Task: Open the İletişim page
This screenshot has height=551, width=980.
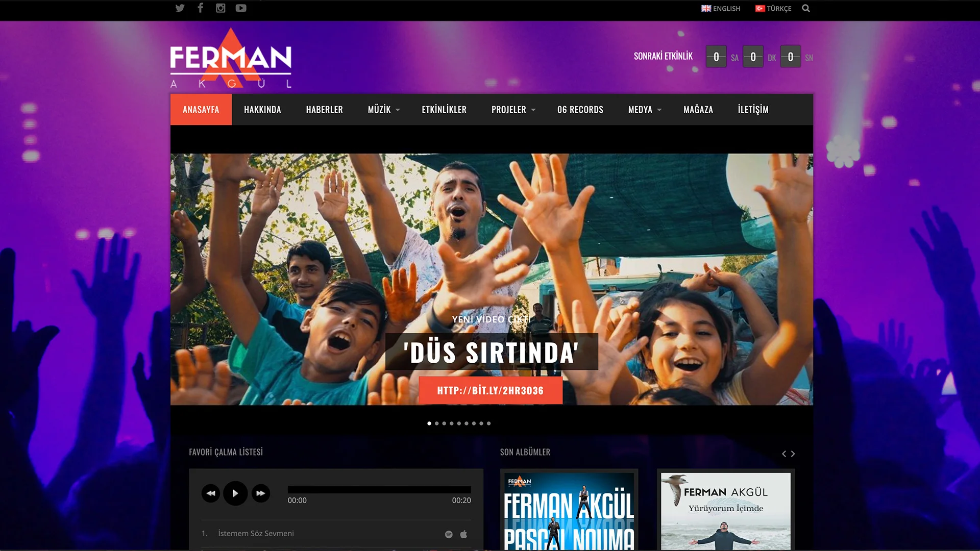Action: (x=753, y=110)
